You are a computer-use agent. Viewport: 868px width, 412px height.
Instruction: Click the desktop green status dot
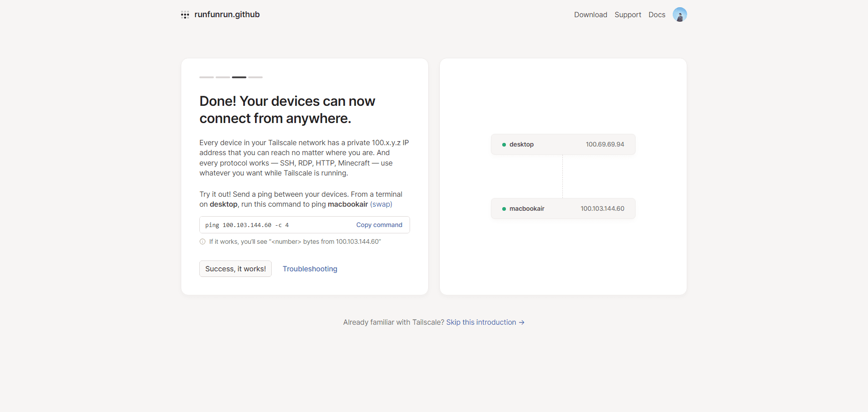(x=504, y=145)
